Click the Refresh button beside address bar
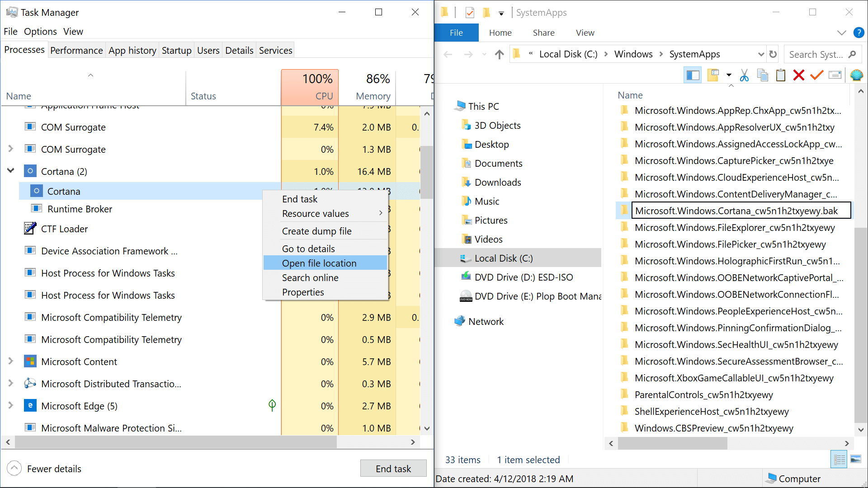Image resolution: width=868 pixels, height=488 pixels. tap(773, 54)
